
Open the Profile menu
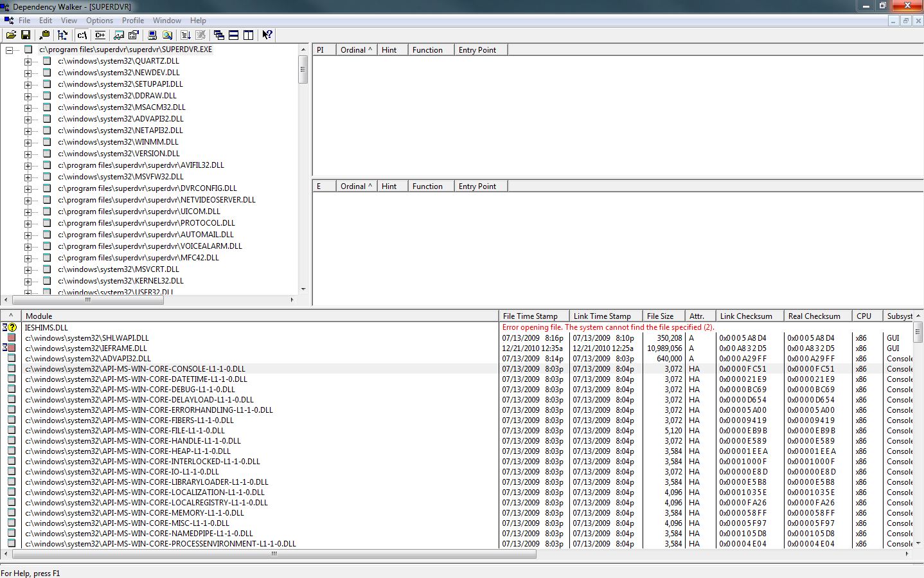(x=132, y=21)
